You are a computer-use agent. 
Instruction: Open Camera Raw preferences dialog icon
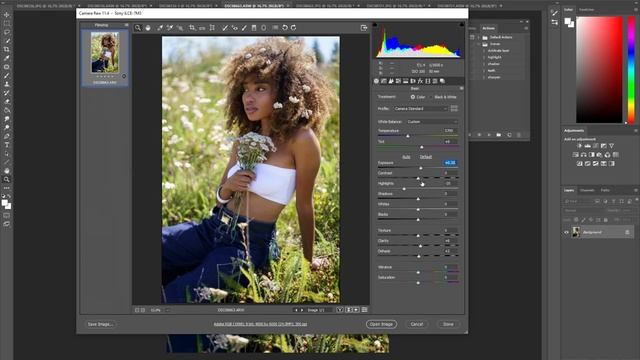click(275, 28)
